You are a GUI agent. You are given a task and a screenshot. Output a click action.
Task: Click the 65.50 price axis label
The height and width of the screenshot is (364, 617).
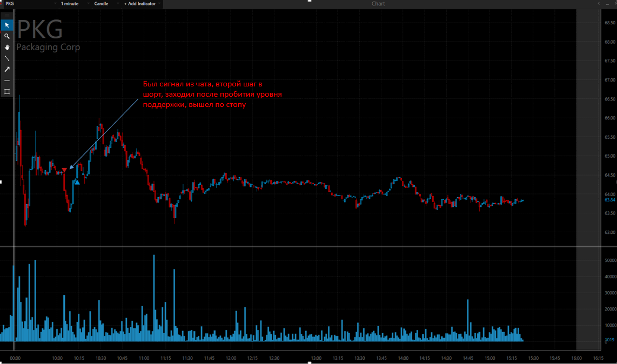pyautogui.click(x=609, y=137)
